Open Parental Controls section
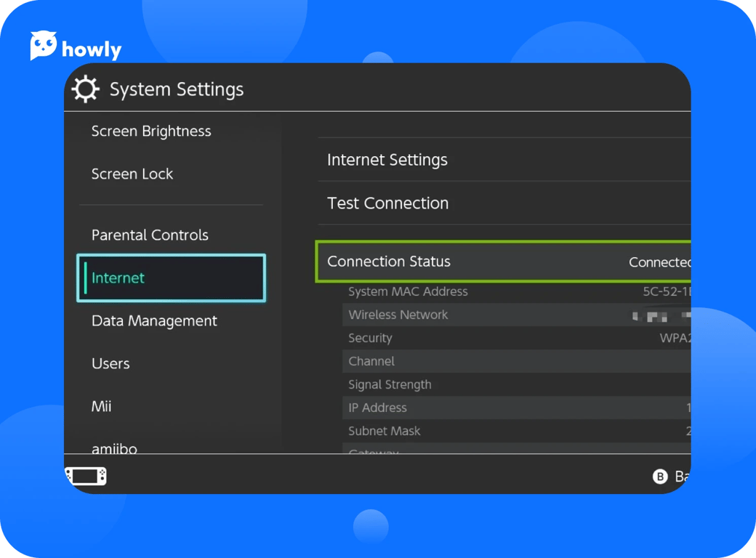This screenshot has width=756, height=558. [150, 235]
